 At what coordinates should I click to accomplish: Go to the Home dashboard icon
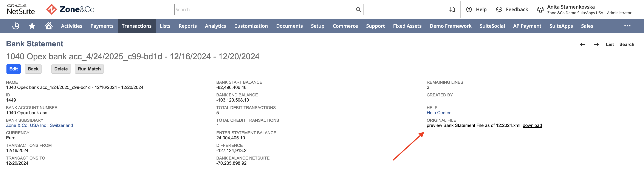pos(49,26)
